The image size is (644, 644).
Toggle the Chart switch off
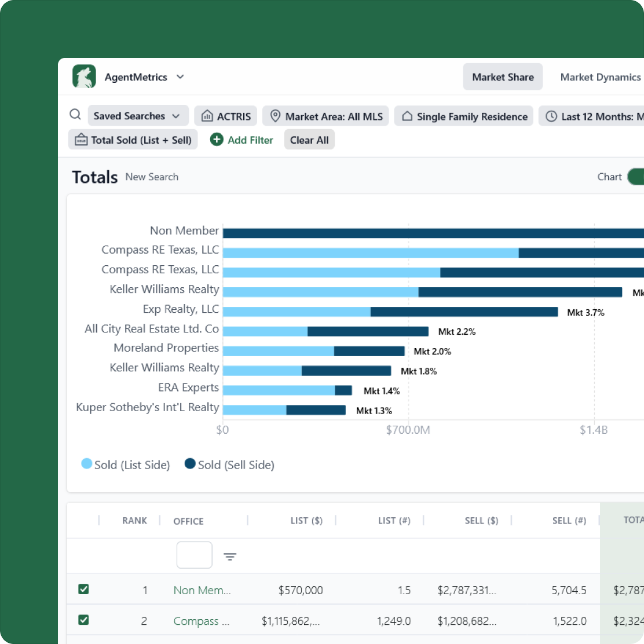(x=635, y=177)
